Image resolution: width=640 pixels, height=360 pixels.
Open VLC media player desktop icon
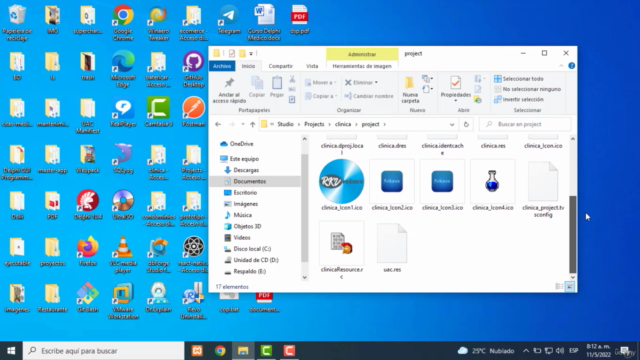point(123,254)
